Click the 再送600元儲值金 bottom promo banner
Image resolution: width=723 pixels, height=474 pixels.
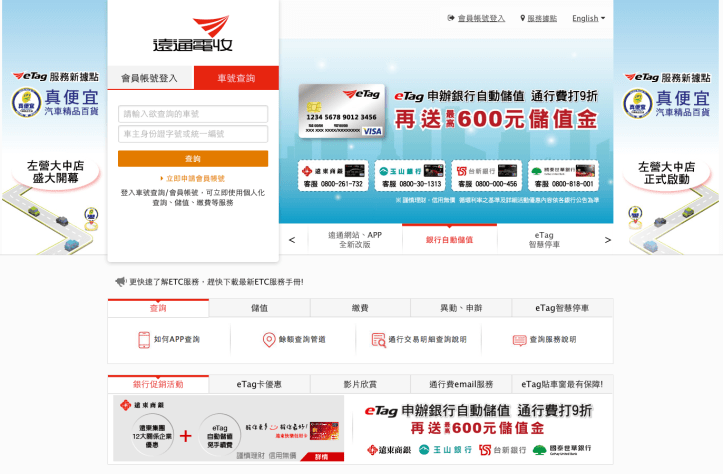(478, 429)
